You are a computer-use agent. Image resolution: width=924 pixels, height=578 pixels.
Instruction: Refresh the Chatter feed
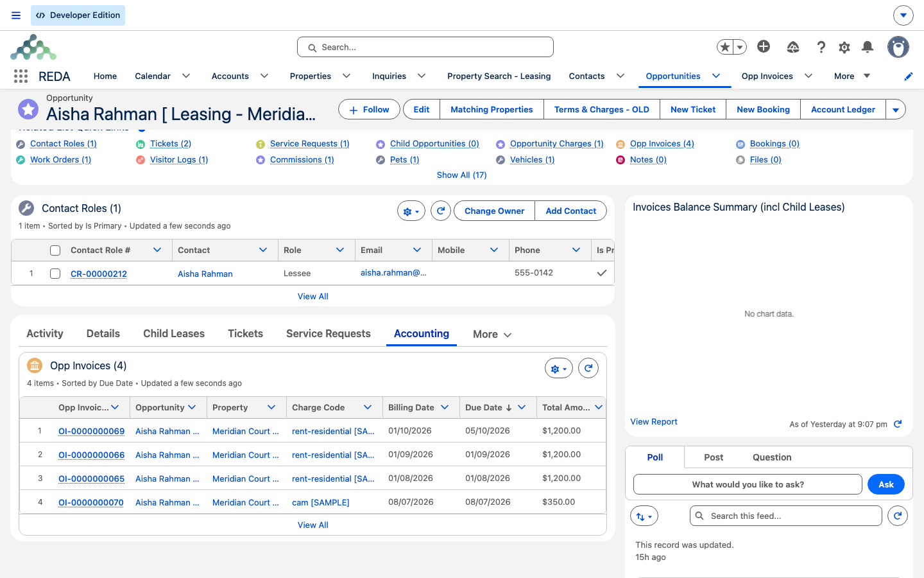(x=898, y=516)
